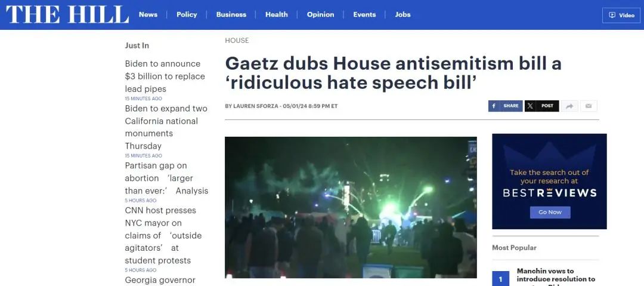The width and height of the screenshot is (644, 286).
Task: Open the News menu
Action: coord(148,14)
